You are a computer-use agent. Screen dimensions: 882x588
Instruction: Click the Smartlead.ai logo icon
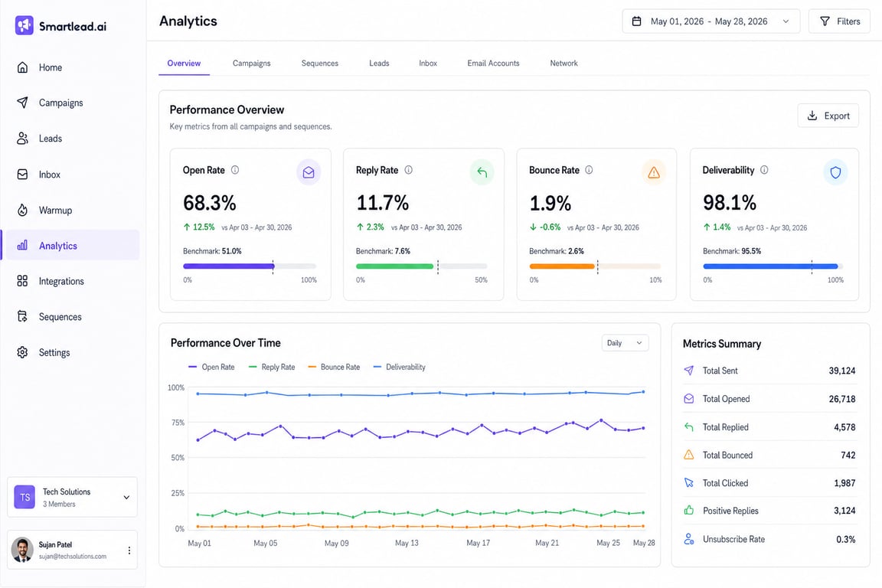[24, 25]
